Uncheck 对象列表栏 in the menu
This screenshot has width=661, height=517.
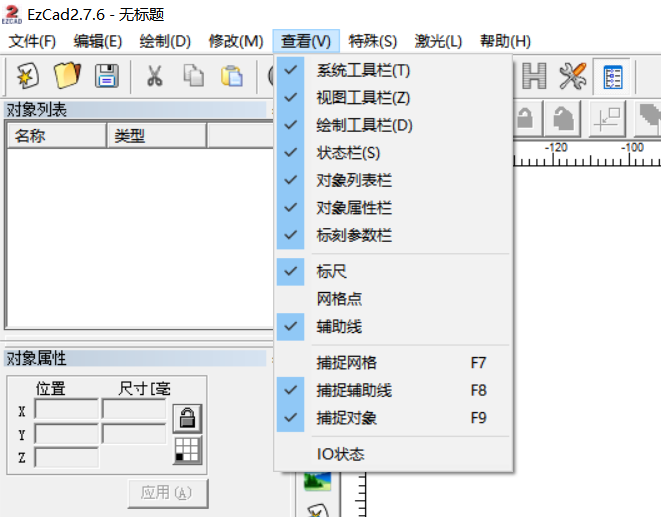(393, 180)
